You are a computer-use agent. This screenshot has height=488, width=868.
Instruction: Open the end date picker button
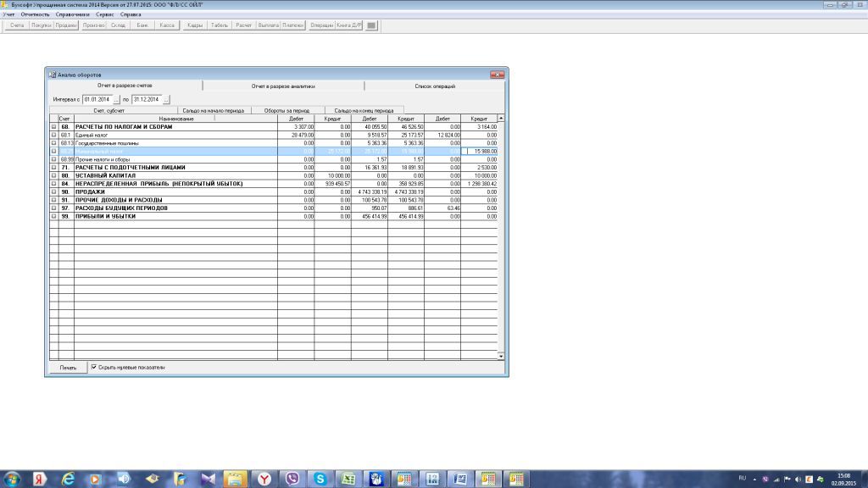[167, 100]
